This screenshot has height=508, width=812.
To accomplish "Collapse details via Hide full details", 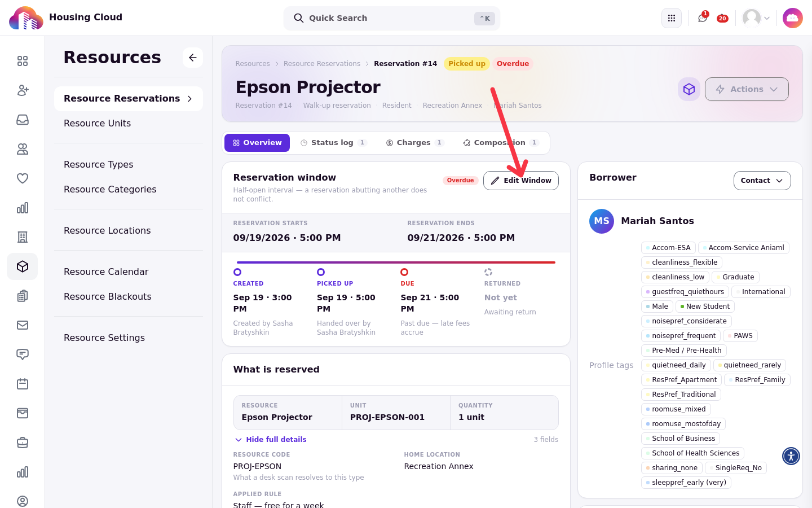I will (x=271, y=440).
